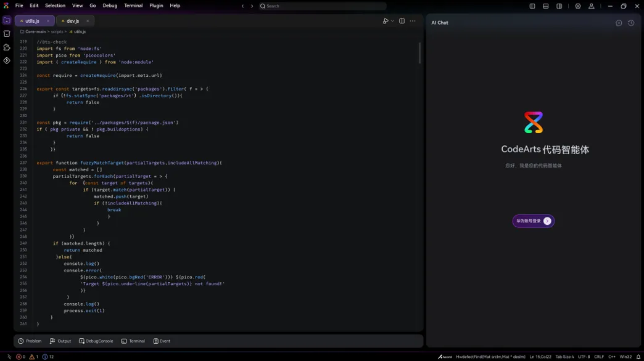Screen dimensions: 644x361
Task: Open the Terminal panel tab
Action: click(133, 341)
